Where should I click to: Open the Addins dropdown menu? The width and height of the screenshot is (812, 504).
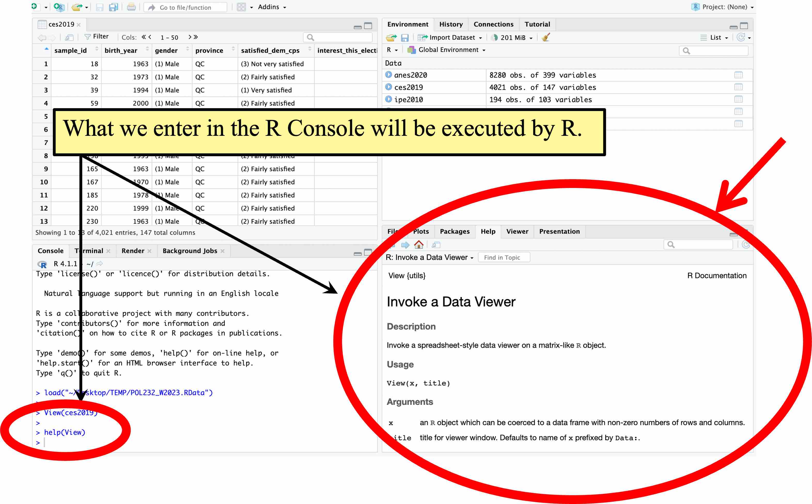tap(272, 7)
